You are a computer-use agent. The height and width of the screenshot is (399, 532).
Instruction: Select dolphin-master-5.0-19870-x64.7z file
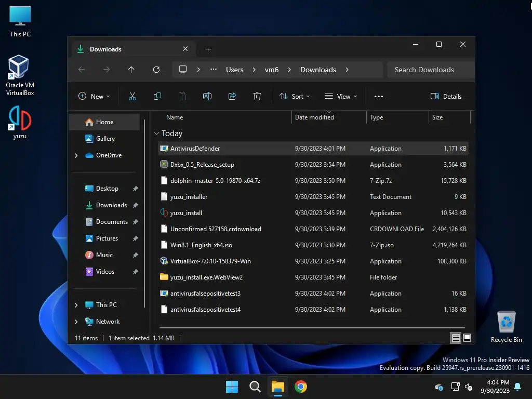click(313, 181)
